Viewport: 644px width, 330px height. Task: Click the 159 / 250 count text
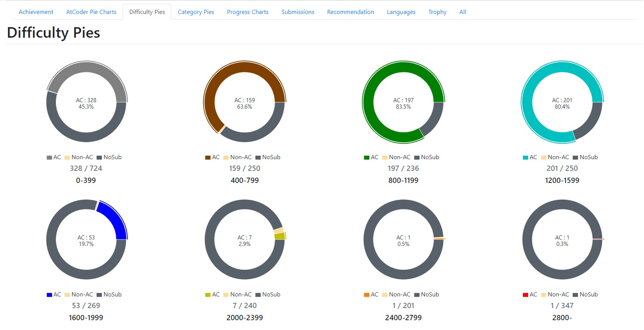tap(245, 169)
